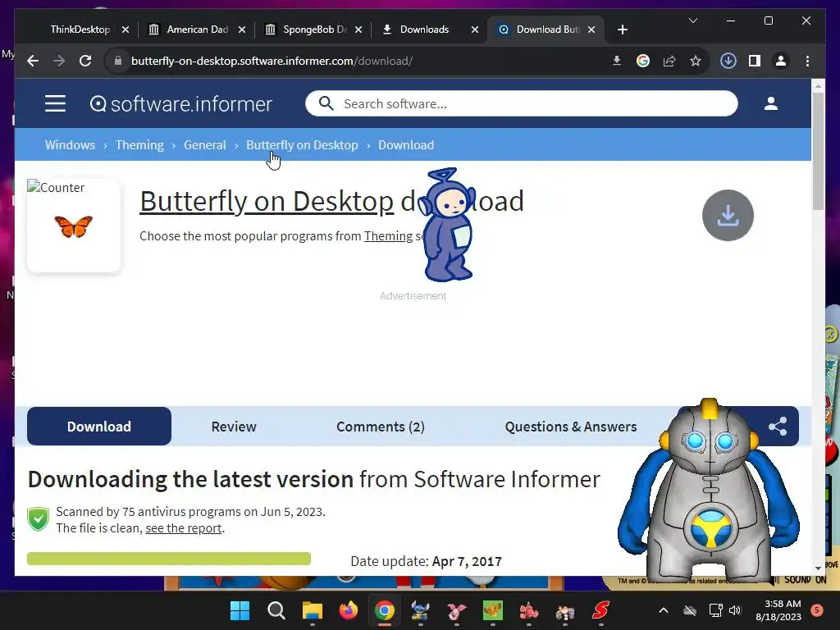Click the software.informer site logo

pos(181,104)
